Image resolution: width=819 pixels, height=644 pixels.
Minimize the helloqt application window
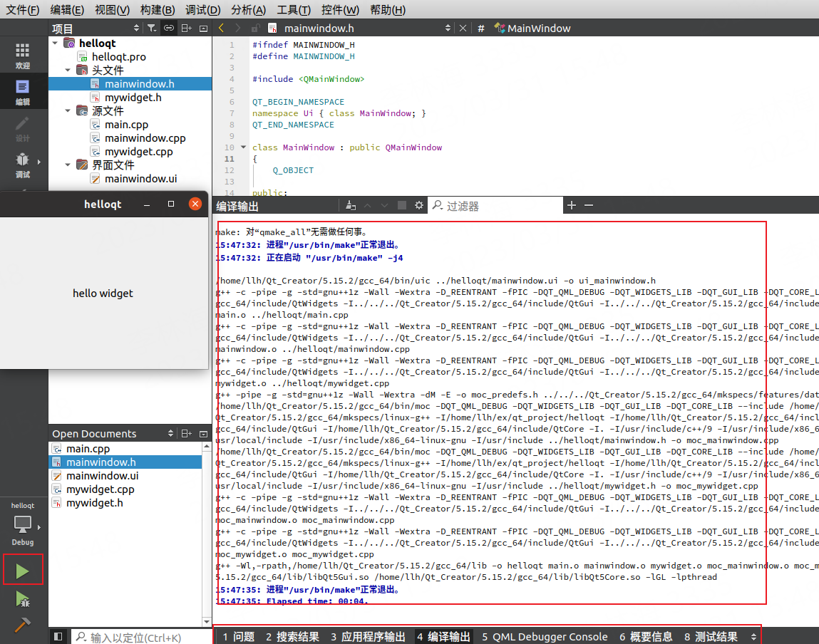click(x=147, y=204)
